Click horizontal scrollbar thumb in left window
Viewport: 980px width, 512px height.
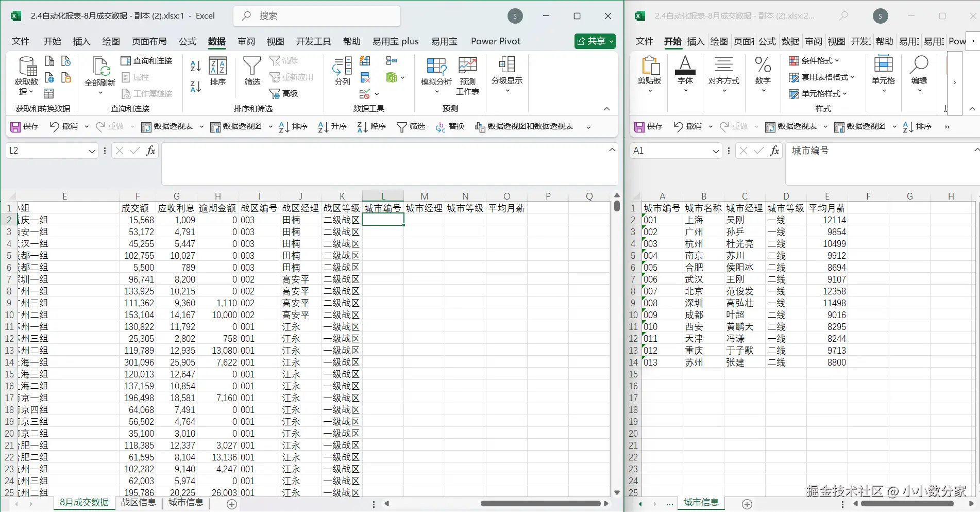click(540, 504)
